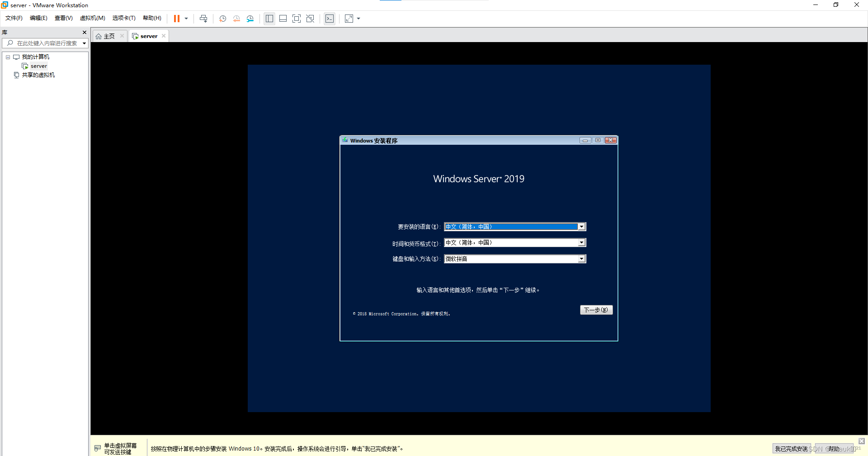868x456 pixels.
Task: Open the 虚拟机(M) menu
Action: (92, 18)
